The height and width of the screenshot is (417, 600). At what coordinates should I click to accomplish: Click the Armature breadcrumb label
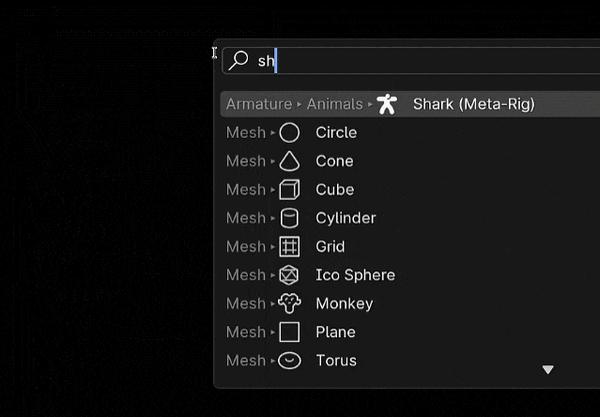coord(259,104)
